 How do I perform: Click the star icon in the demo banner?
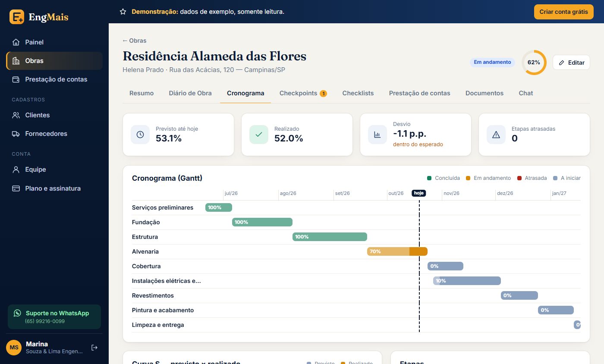(x=123, y=12)
